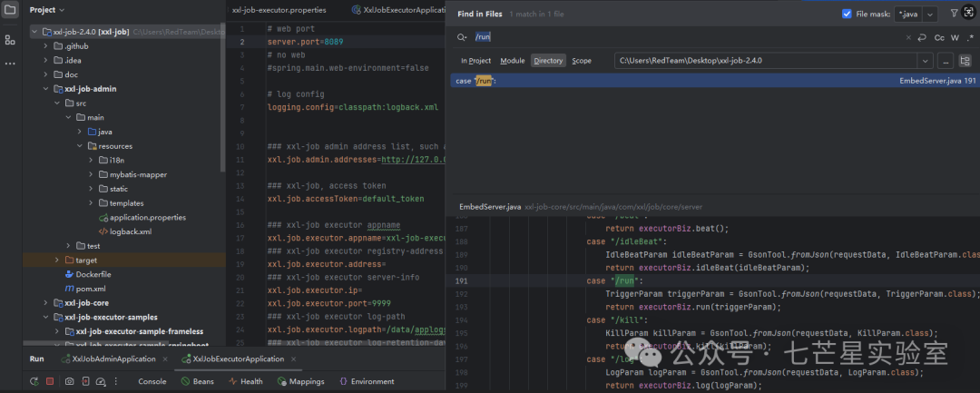Open the More tool windows ellipsis
Screen dimensions: 980x393
click(9, 64)
